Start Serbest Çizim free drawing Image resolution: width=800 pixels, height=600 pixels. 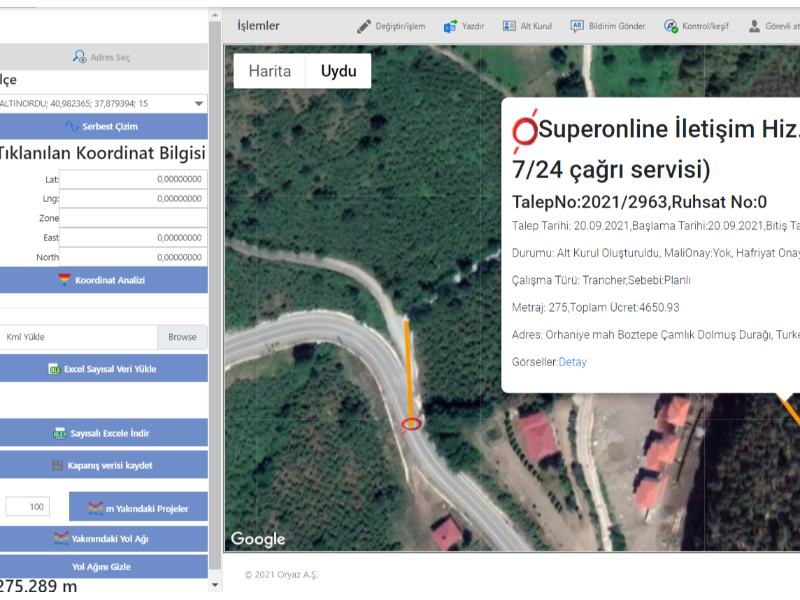tap(102, 126)
